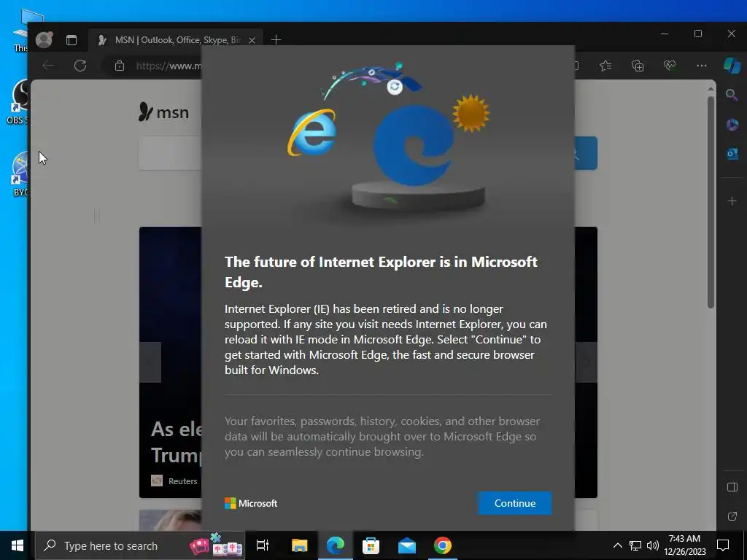Show hidden tray icons chevron

[617, 545]
